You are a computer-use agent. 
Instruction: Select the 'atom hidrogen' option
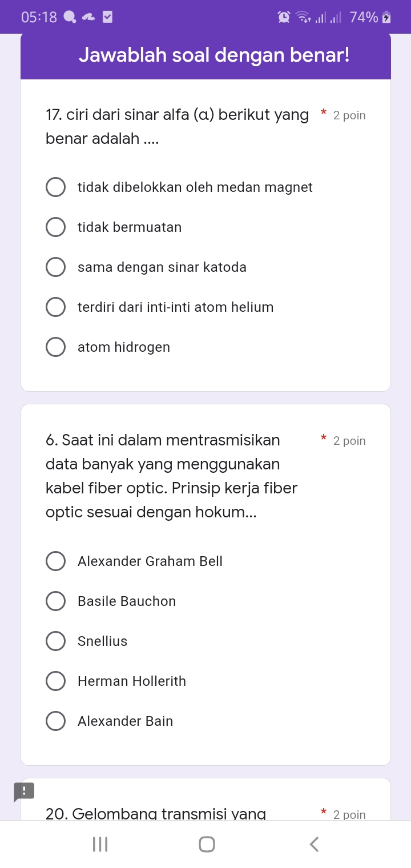click(x=55, y=347)
